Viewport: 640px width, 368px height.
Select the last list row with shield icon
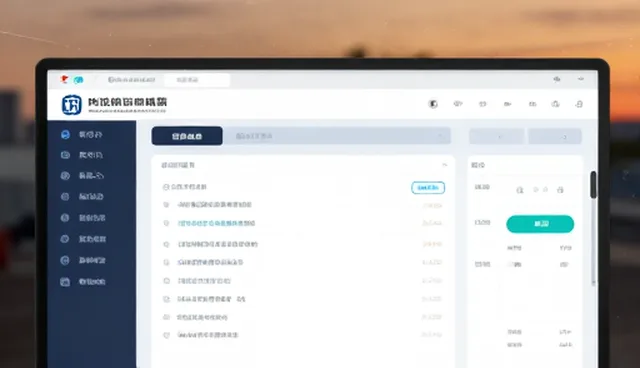(x=303, y=335)
